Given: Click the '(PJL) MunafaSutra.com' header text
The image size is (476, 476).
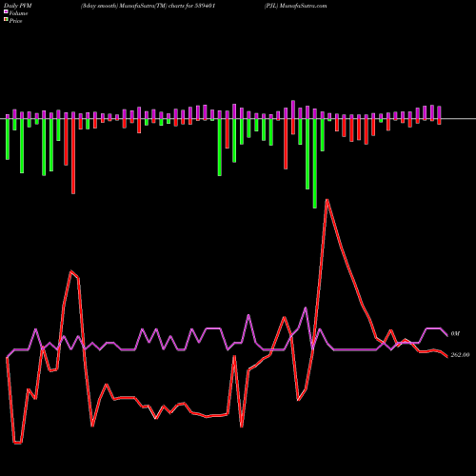Looking at the screenshot, I should pos(296,6).
